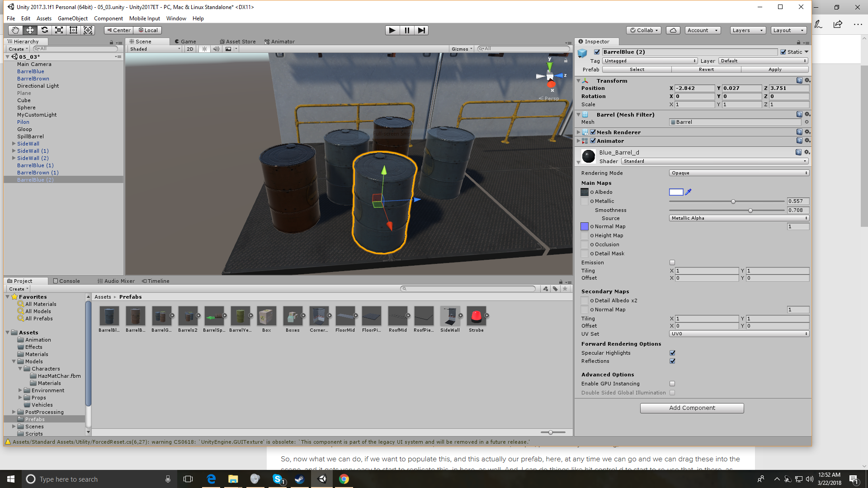Image resolution: width=868 pixels, height=488 pixels.
Task: Click the Pause button
Action: pos(407,30)
